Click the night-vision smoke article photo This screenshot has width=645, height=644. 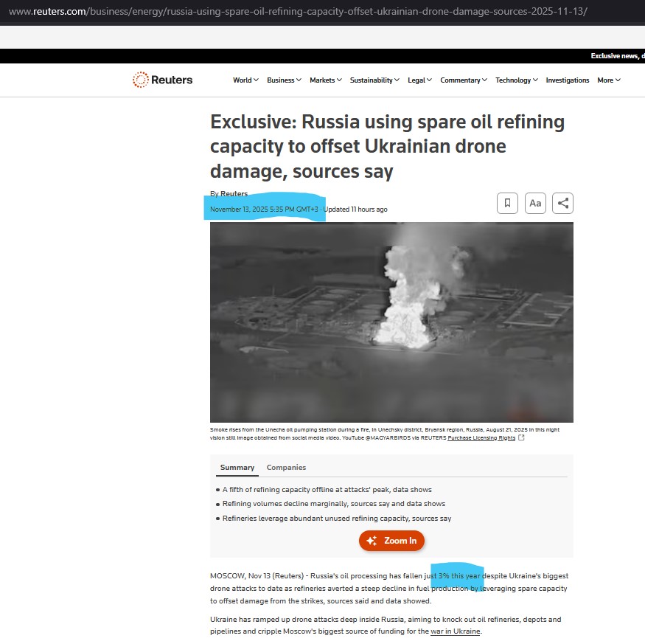[x=391, y=322]
